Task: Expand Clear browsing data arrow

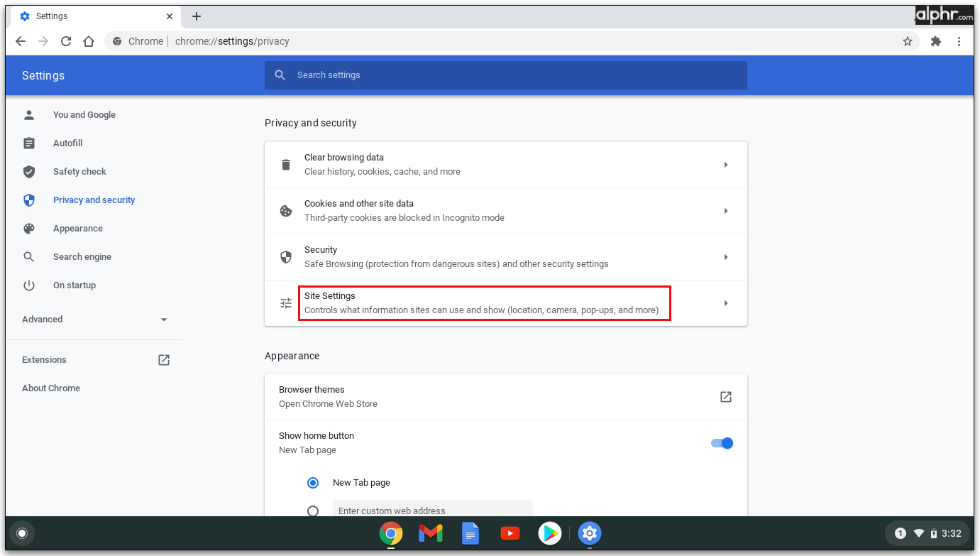Action: pyautogui.click(x=726, y=165)
